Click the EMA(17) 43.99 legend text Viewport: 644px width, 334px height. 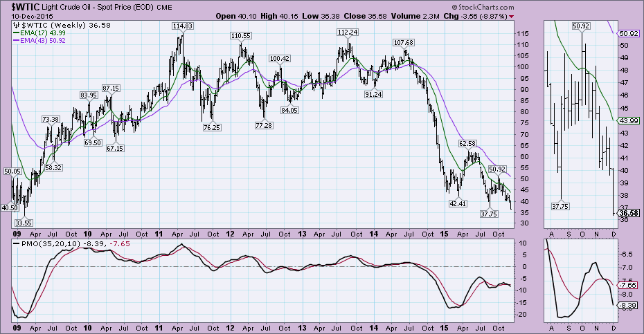(42, 33)
